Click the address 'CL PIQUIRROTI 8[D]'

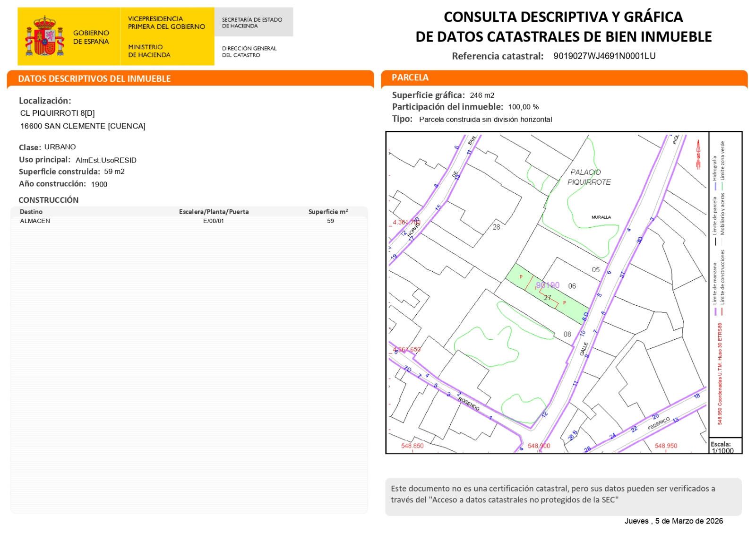58,113
